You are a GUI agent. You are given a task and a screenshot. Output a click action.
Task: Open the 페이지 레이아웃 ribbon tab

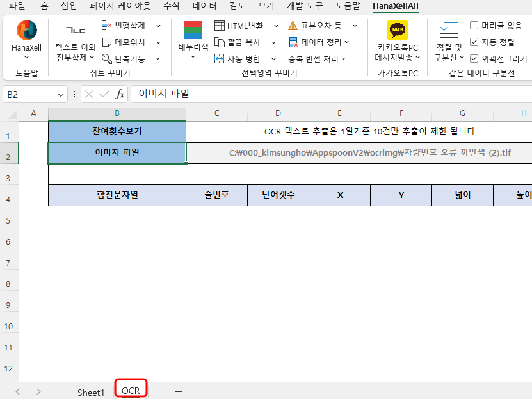pos(120,6)
